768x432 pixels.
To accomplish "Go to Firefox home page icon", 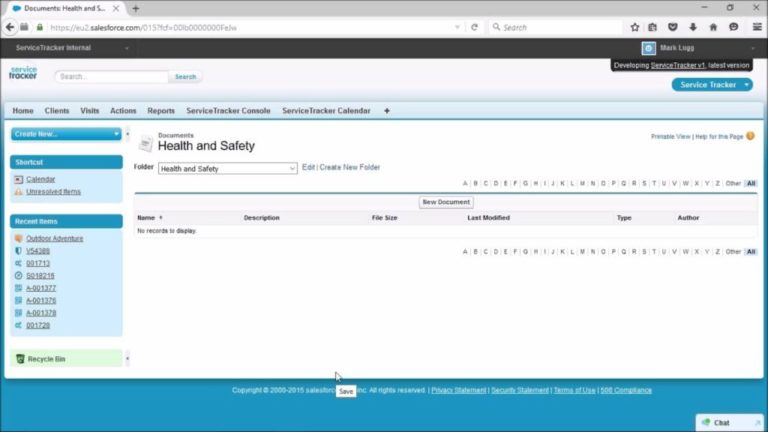I will tap(713, 28).
